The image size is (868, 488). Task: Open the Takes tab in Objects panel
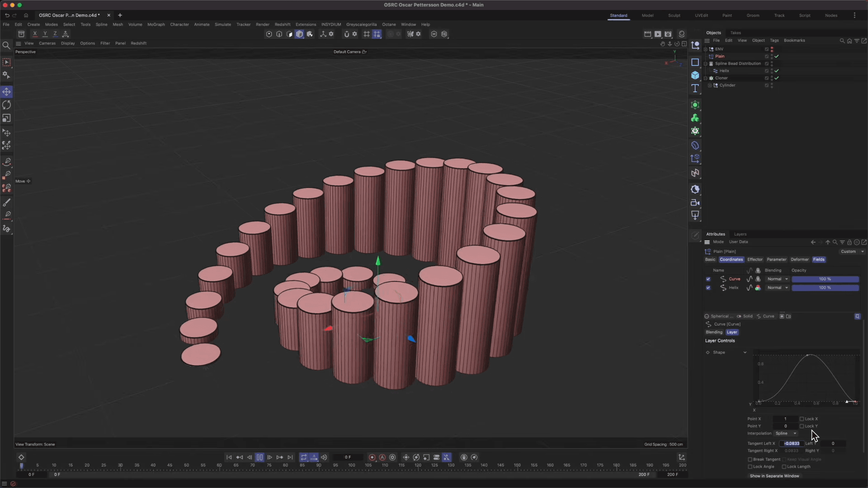(x=736, y=33)
